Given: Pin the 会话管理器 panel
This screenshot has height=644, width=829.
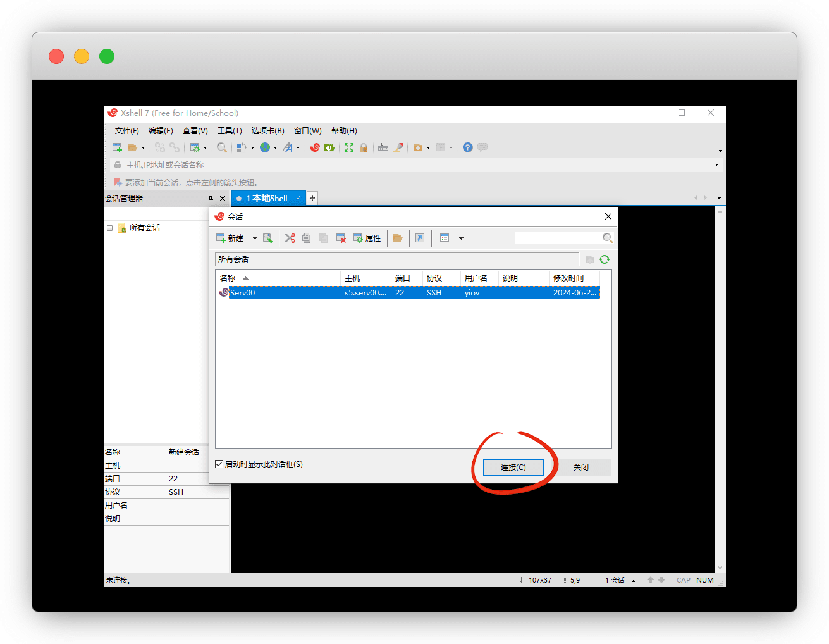Looking at the screenshot, I should click(x=211, y=199).
